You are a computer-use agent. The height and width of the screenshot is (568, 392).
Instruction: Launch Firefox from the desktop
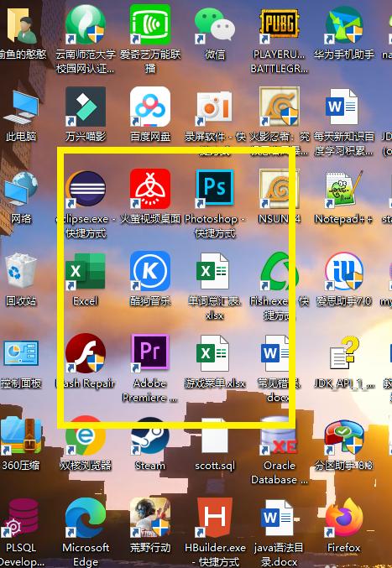[344, 518]
